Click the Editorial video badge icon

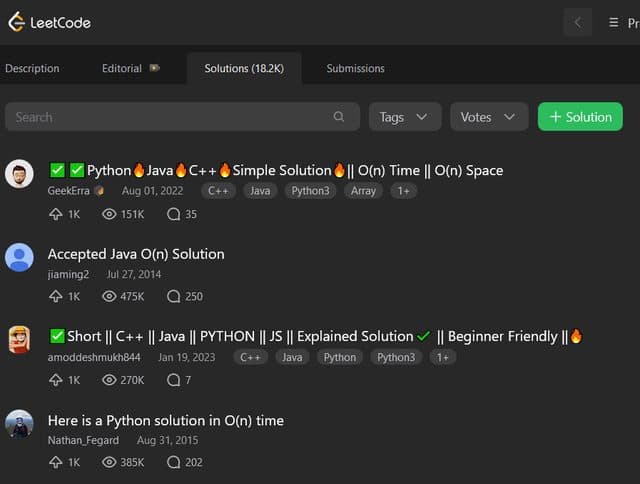(x=154, y=68)
